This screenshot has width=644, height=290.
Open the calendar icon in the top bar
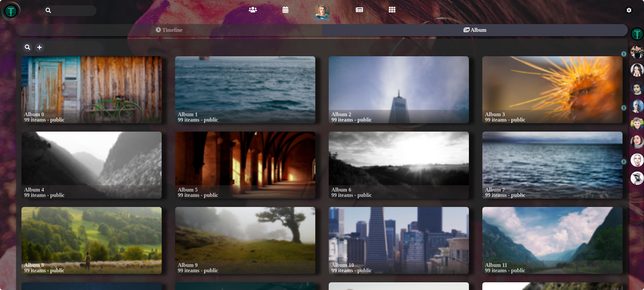pos(285,10)
